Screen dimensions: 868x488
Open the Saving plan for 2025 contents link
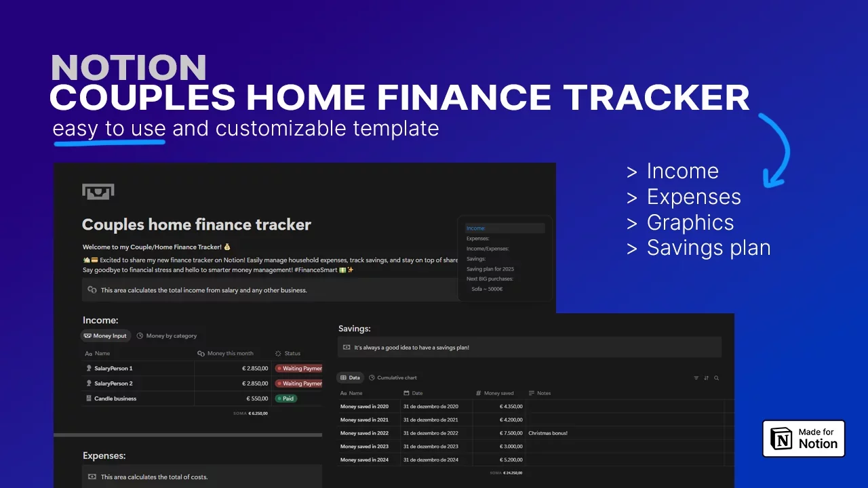(x=490, y=269)
